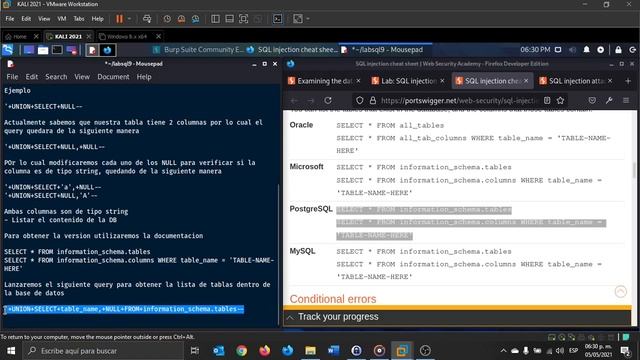Open Mousepad Search menu
The height and width of the screenshot is (360, 640).
pyautogui.click(x=56, y=77)
